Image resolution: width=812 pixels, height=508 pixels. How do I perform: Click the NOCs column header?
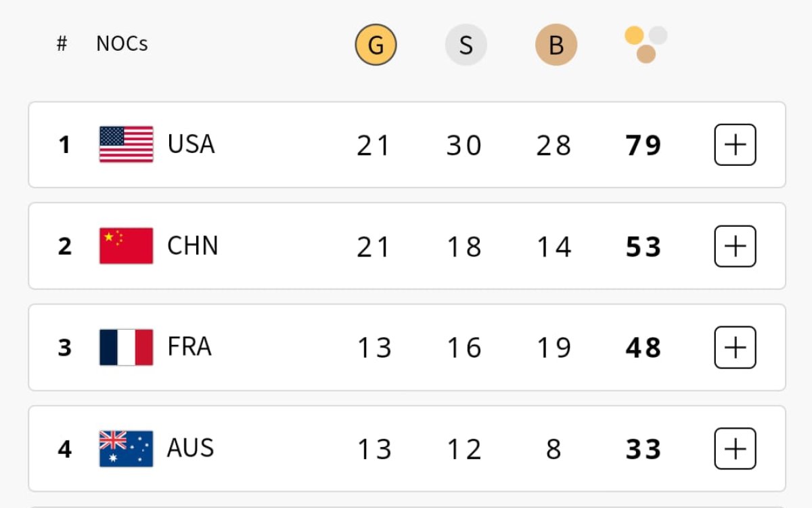tap(122, 44)
